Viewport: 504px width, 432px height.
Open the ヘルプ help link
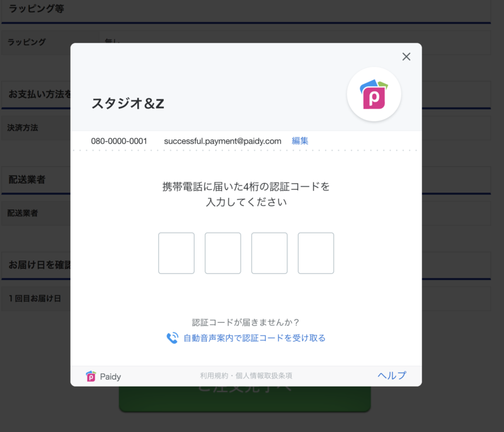[x=392, y=375]
